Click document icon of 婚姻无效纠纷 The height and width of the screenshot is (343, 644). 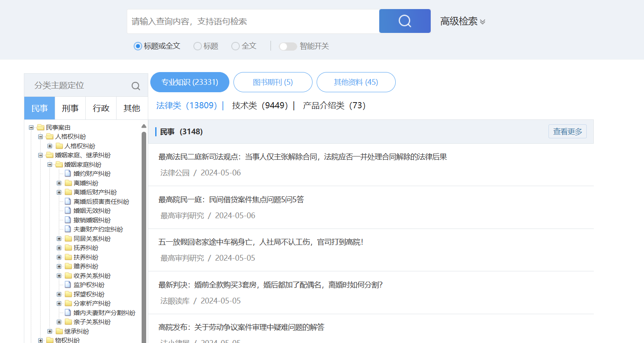(x=68, y=210)
